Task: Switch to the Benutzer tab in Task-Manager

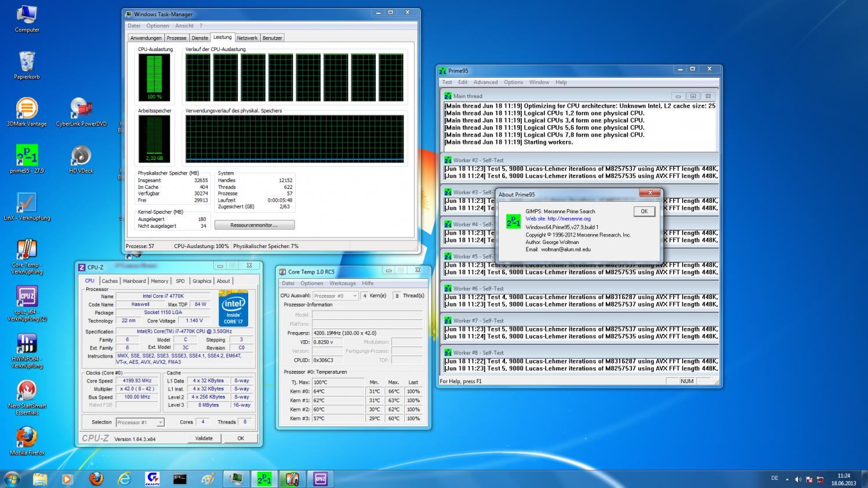Action: coord(272,38)
